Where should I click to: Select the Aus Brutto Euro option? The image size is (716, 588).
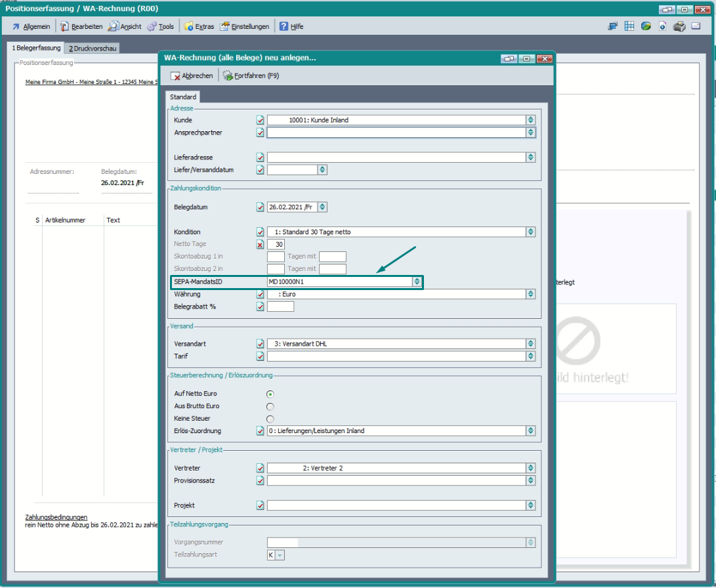pos(270,406)
